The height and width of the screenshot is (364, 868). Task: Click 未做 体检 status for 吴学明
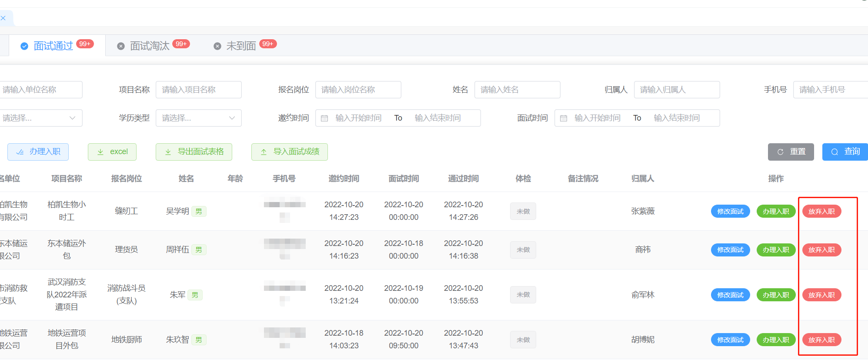point(523,212)
